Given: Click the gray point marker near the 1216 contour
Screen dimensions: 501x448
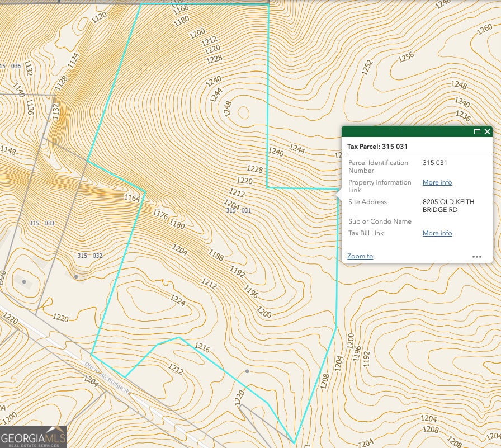Looking at the screenshot, I should pos(247,371).
